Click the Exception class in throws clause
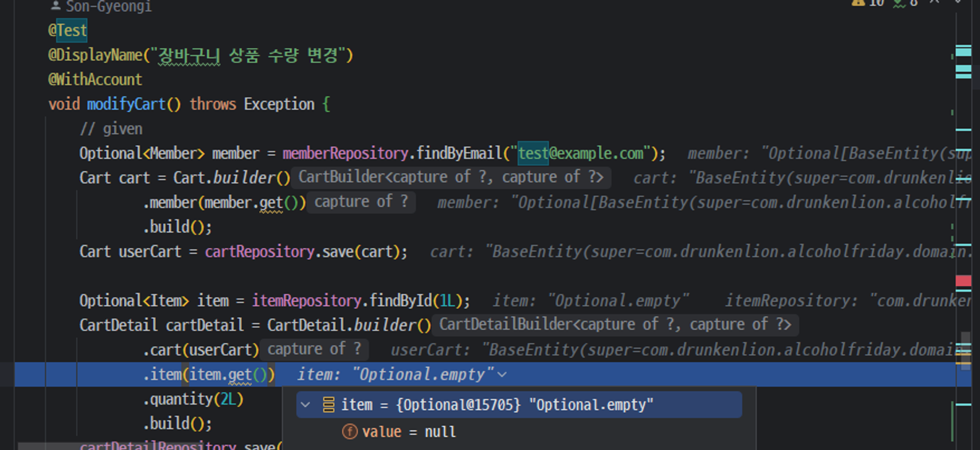Image resolution: width=980 pixels, height=450 pixels. click(279, 104)
